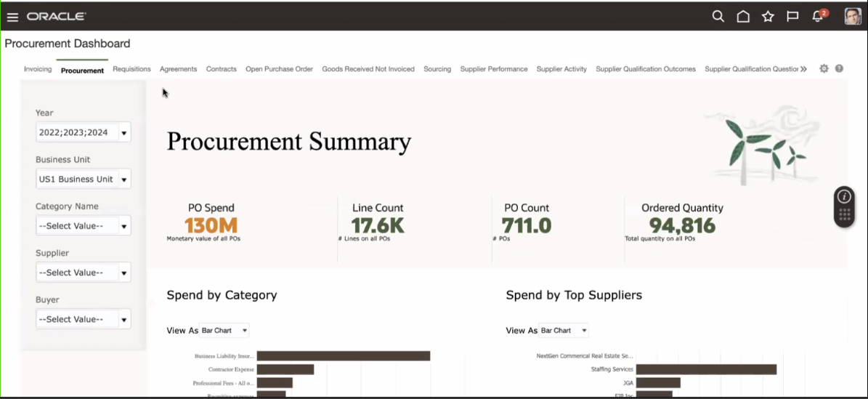The width and height of the screenshot is (868, 399).
Task: Click the PO Spend 130M value
Action: (211, 225)
